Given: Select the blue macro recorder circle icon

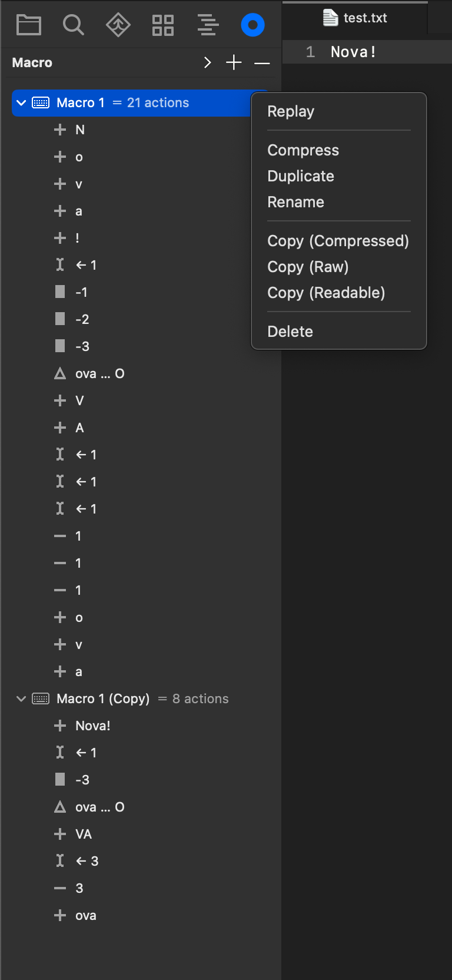Looking at the screenshot, I should (x=252, y=25).
